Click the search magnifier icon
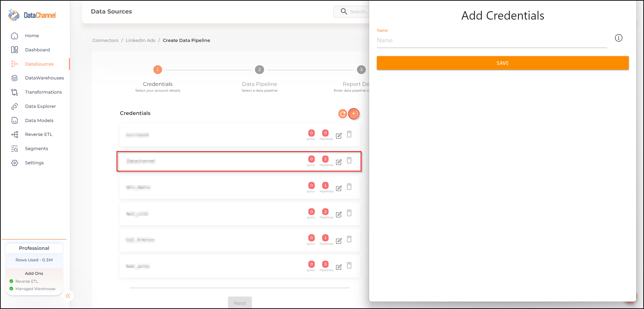The height and width of the screenshot is (309, 644). tap(344, 11)
